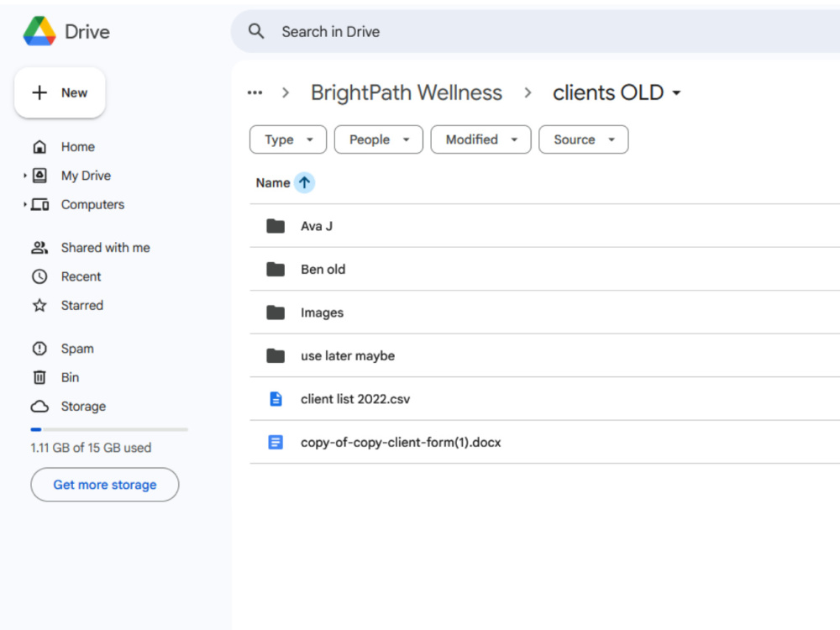Select the Ava J folder name

pyautogui.click(x=317, y=226)
